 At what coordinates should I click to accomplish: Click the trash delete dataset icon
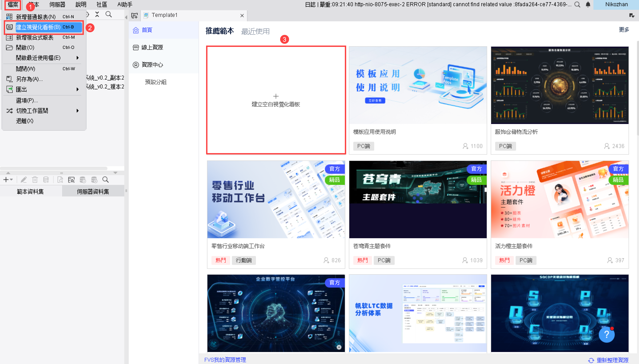[35, 180]
